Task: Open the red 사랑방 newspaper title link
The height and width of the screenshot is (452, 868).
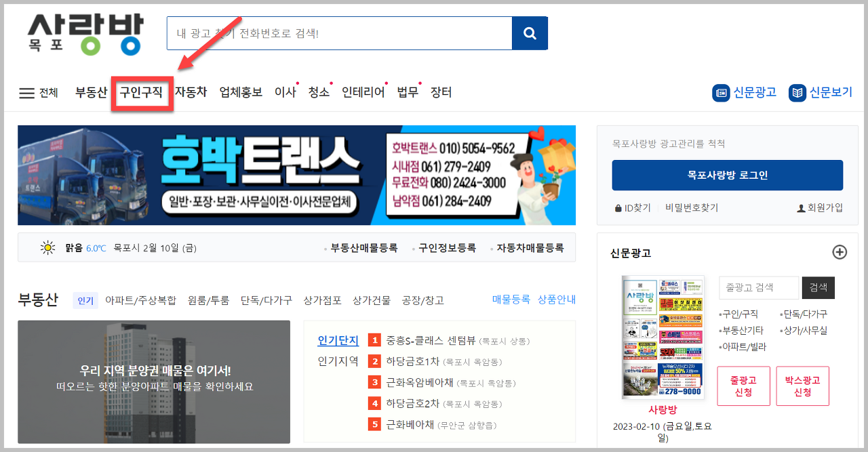Action: click(x=663, y=409)
